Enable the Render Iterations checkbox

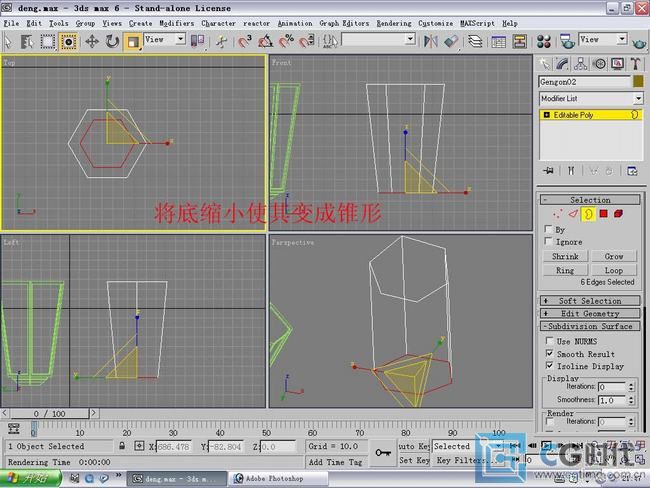point(550,422)
